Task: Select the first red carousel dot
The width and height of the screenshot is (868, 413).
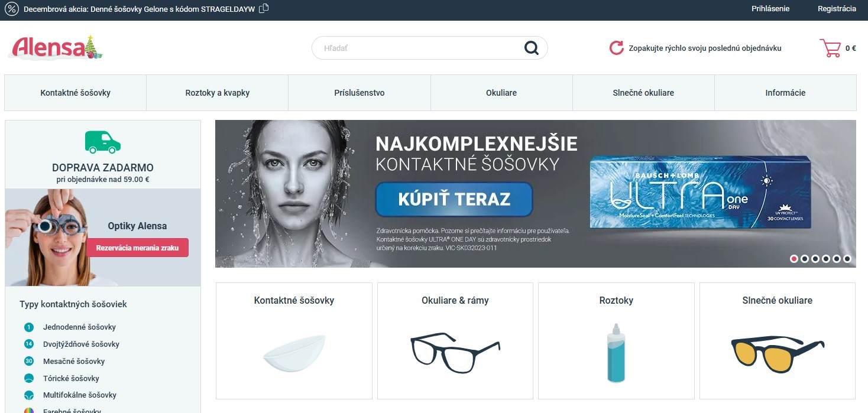Action: (794, 258)
